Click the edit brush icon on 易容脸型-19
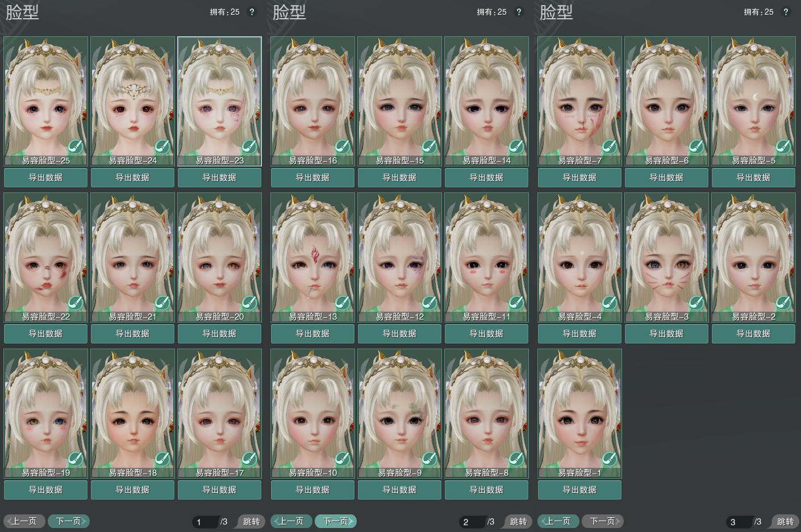 76,459
